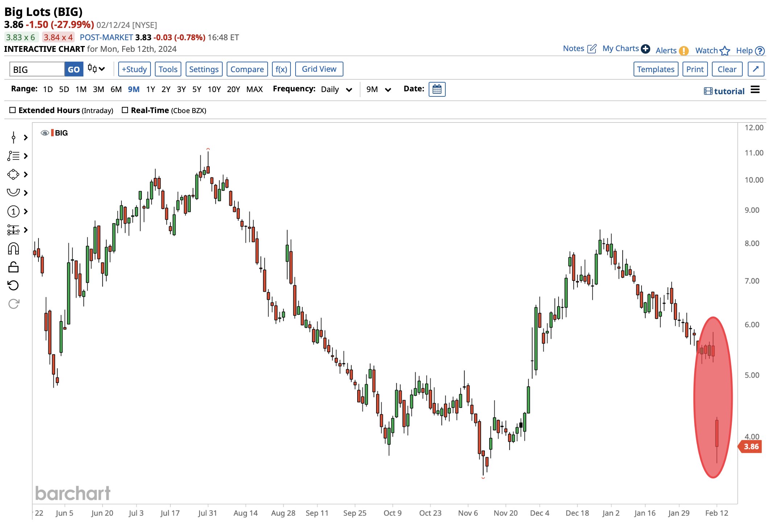
Task: Click the f(x) expressions button
Action: pyautogui.click(x=281, y=69)
